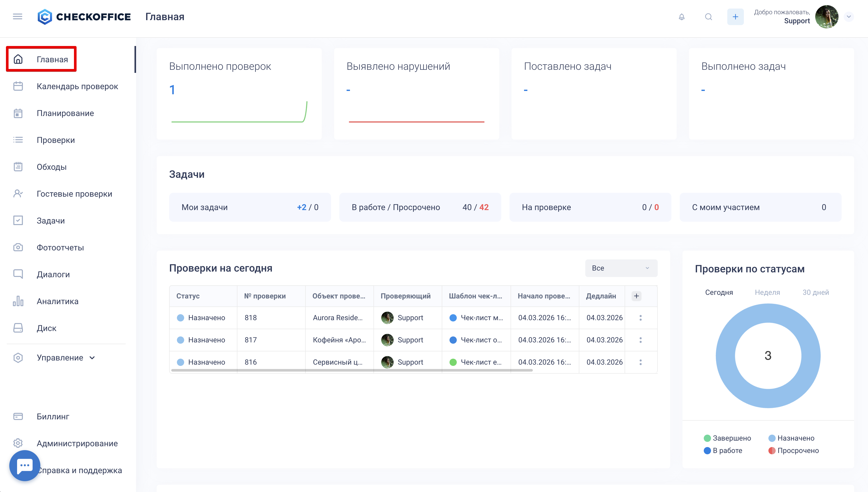Image resolution: width=868 pixels, height=492 pixels.
Task: Click the notification bell icon
Action: pyautogui.click(x=681, y=17)
